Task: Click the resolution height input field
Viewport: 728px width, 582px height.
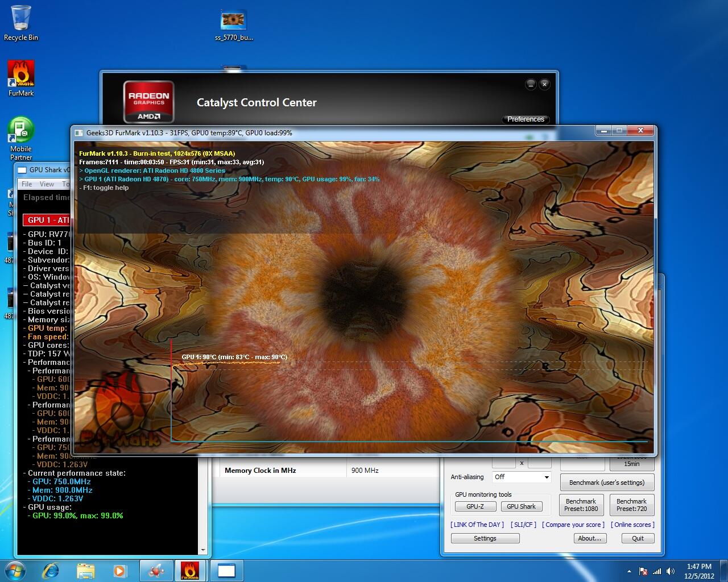Action: [540, 462]
